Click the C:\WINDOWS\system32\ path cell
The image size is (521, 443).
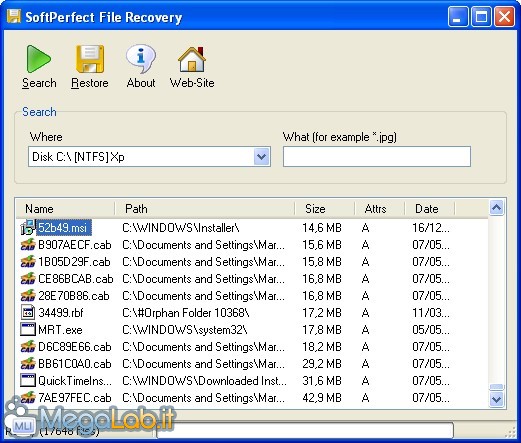(x=185, y=330)
